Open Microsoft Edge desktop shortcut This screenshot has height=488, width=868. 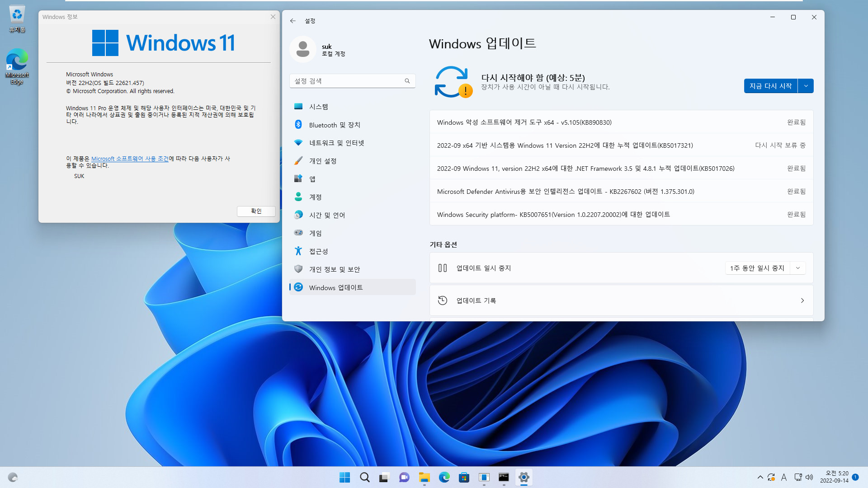(x=17, y=66)
